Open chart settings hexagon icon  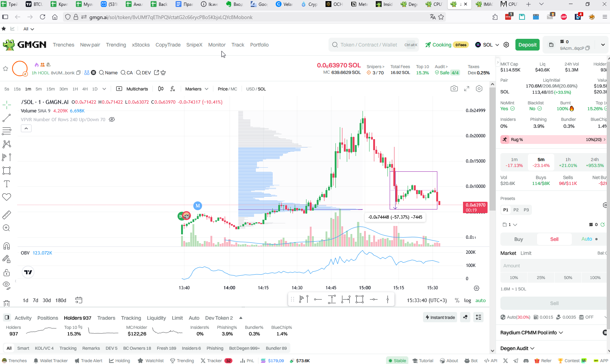point(479,89)
